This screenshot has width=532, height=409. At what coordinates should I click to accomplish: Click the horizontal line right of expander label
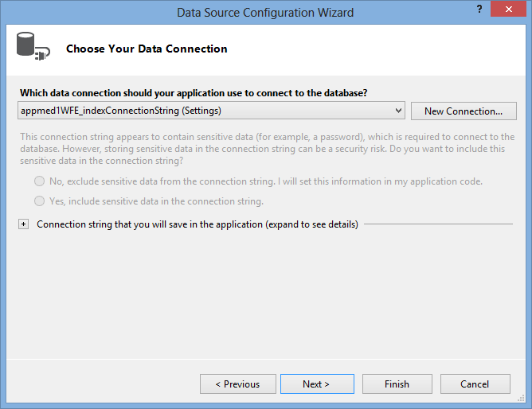[x=438, y=224]
